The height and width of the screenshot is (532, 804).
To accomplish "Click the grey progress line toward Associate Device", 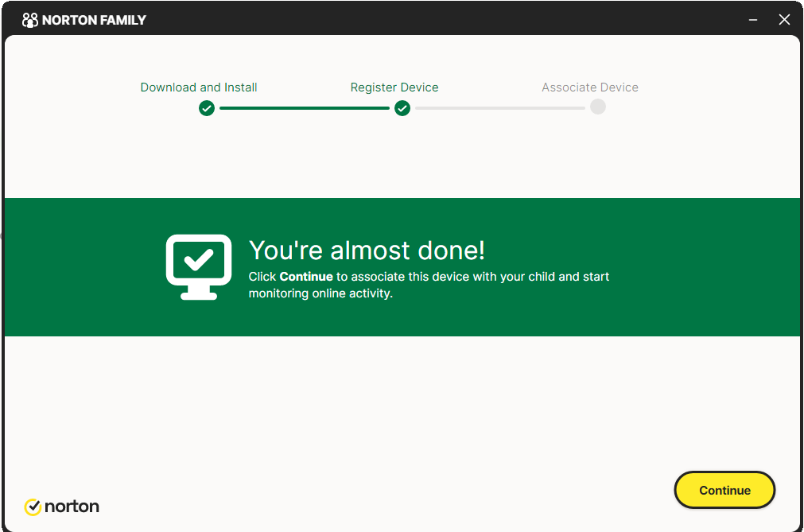I will [500, 108].
